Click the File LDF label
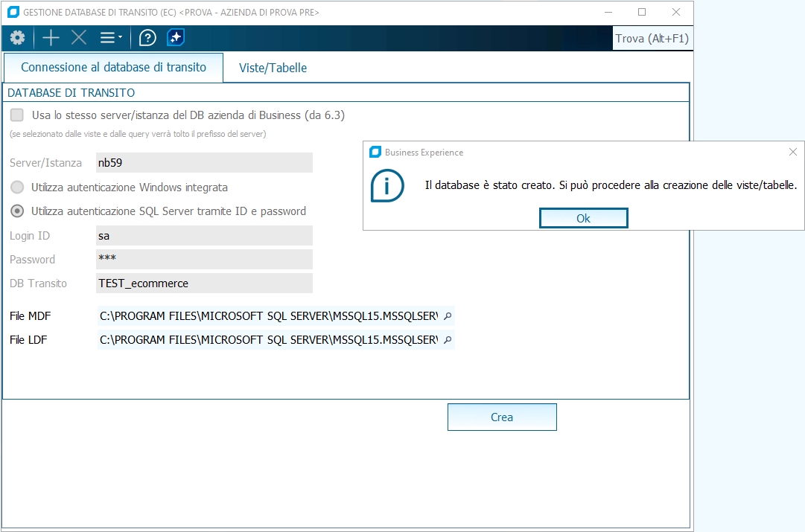The width and height of the screenshot is (805, 532). 28,339
